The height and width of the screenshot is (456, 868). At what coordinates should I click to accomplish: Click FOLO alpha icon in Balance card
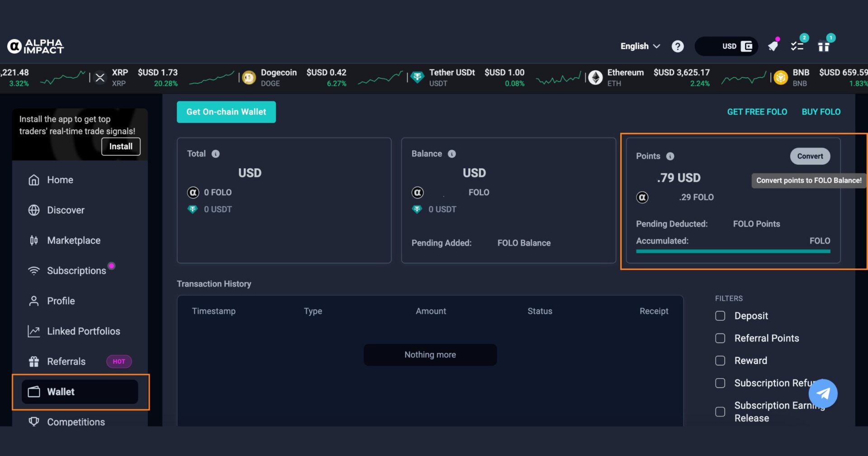click(x=418, y=192)
